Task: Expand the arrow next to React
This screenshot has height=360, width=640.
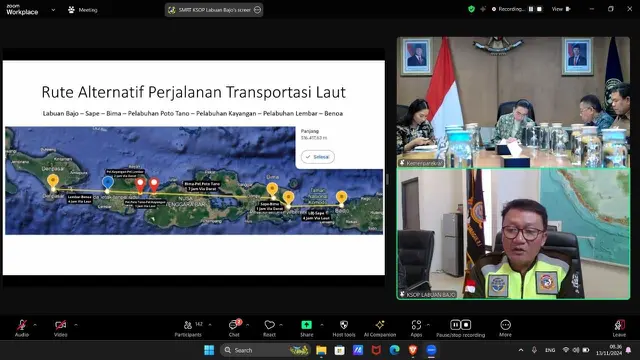Action: coord(281,325)
